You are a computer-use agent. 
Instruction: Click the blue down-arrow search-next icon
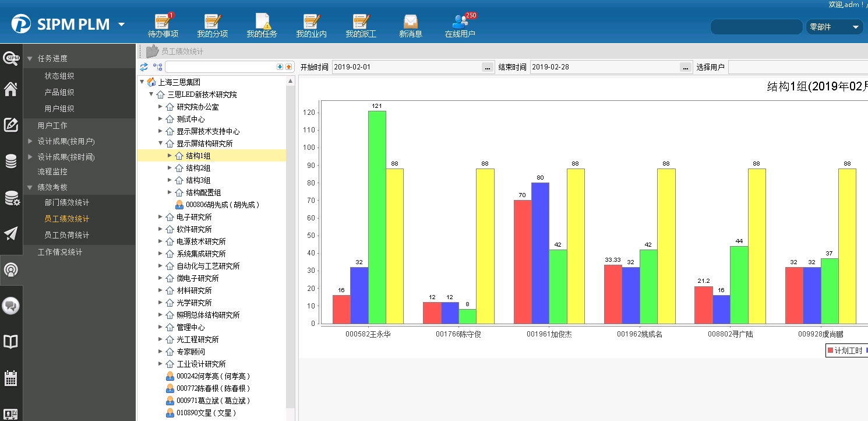click(280, 67)
